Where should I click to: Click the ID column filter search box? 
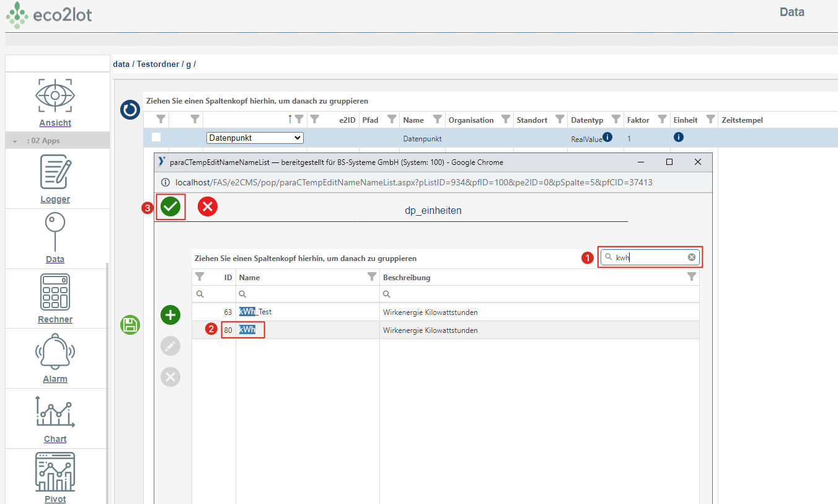click(214, 294)
